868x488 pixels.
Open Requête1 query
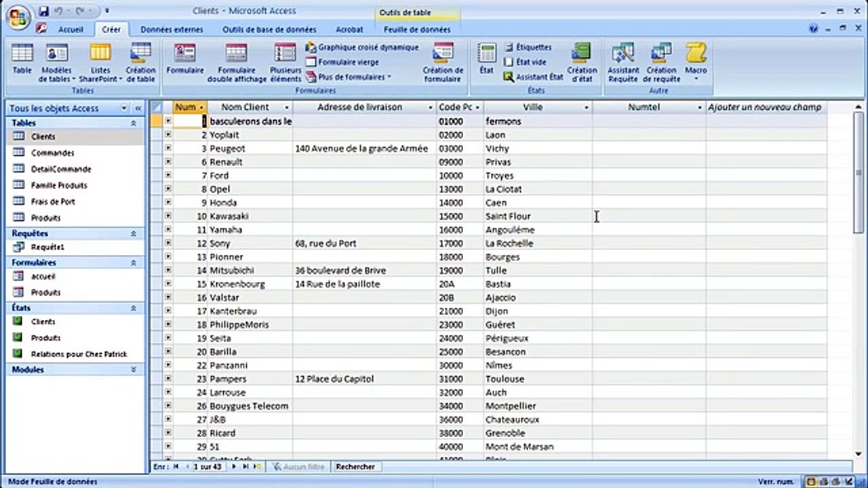click(x=47, y=247)
